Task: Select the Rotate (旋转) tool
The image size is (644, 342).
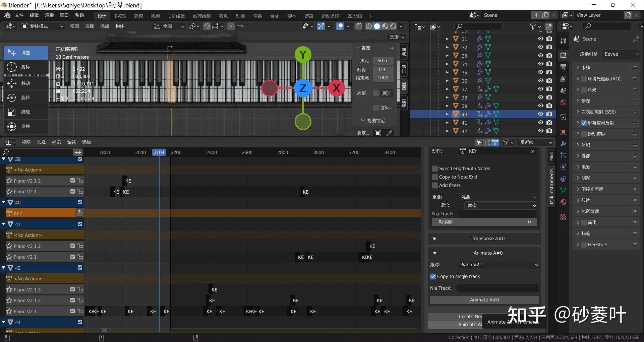Action: pyautogui.click(x=25, y=97)
